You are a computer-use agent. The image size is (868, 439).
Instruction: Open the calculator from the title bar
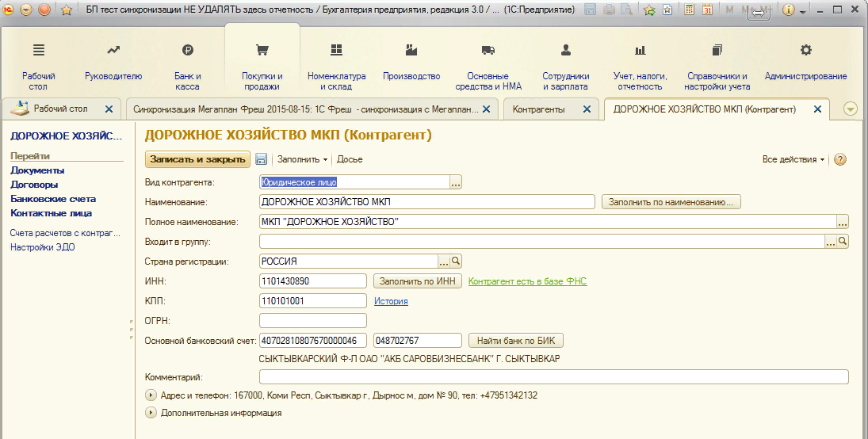[x=690, y=10]
